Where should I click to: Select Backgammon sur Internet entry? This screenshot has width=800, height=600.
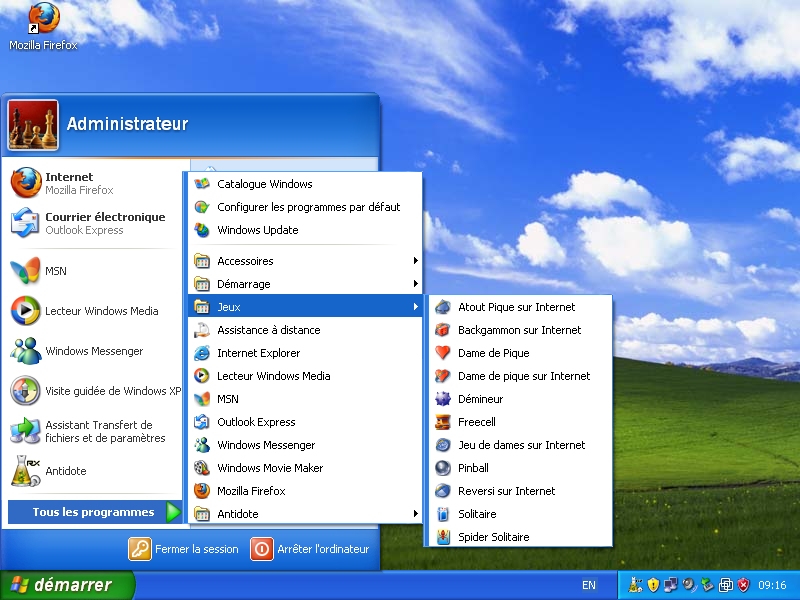coord(519,330)
